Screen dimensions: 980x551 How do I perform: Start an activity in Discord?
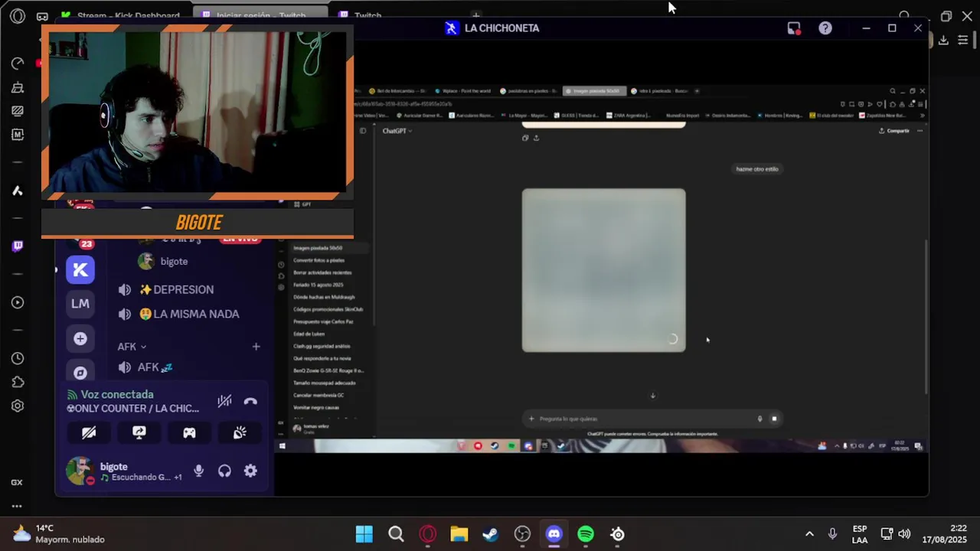click(x=189, y=432)
